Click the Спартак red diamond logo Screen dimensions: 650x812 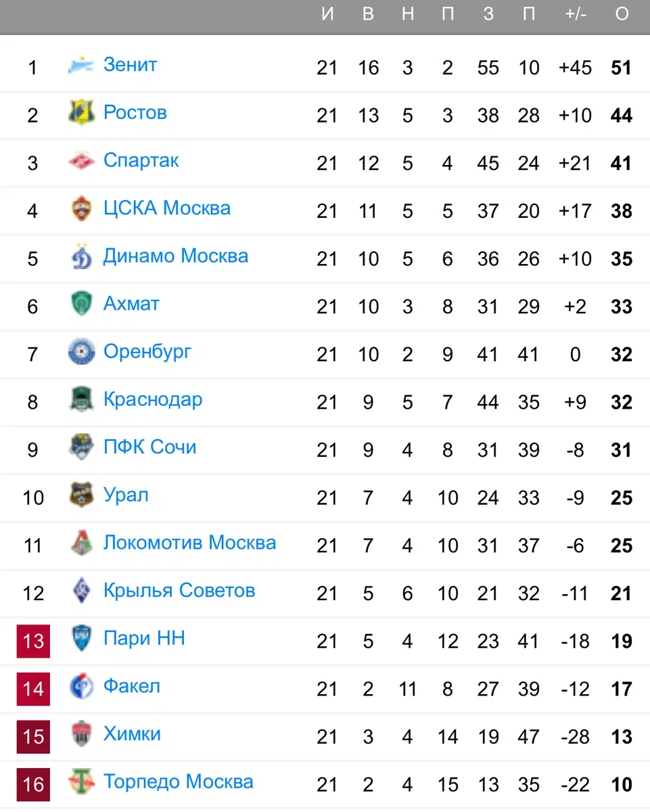tap(81, 161)
